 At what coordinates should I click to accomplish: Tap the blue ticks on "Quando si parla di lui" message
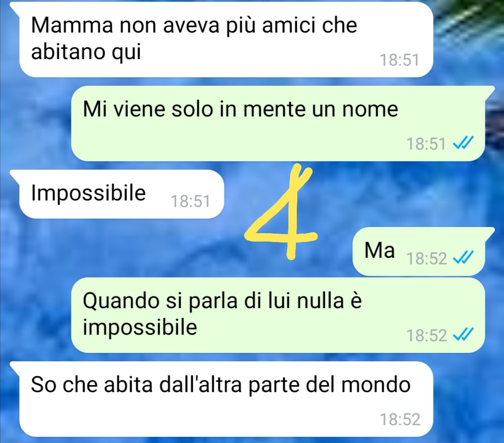tap(463, 335)
